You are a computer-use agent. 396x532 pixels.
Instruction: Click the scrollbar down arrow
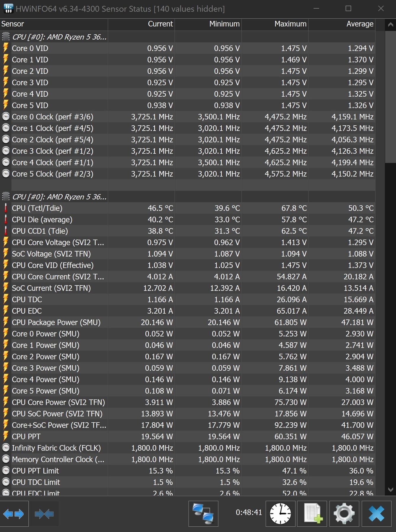click(x=390, y=490)
